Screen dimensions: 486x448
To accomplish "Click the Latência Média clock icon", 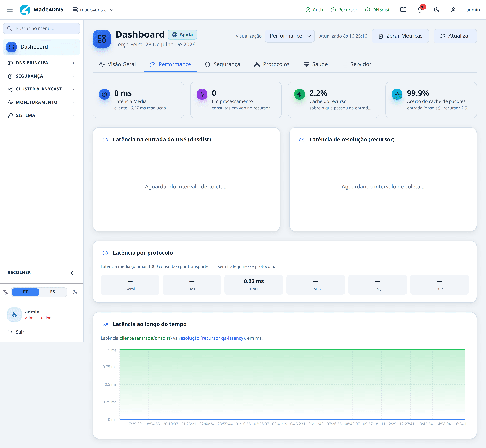I will (x=104, y=94).
